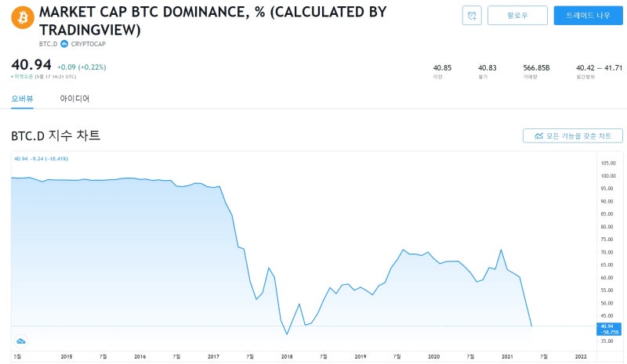Click the current price 40.94 value
Screen dimensions: 627x364
coord(31,65)
